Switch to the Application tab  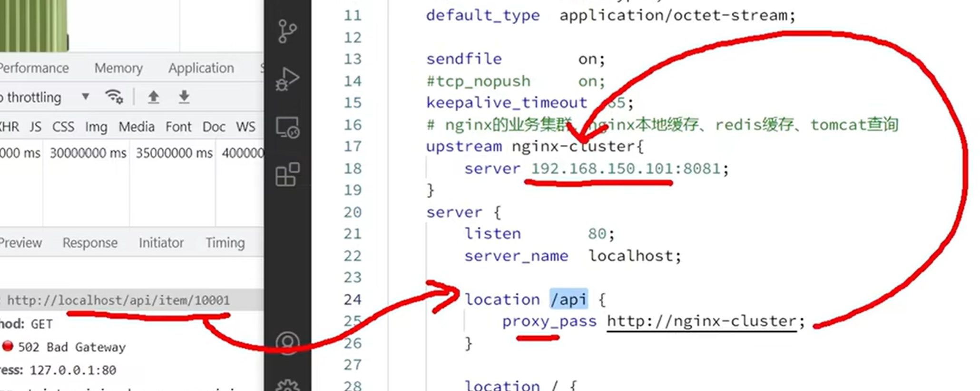point(201,68)
